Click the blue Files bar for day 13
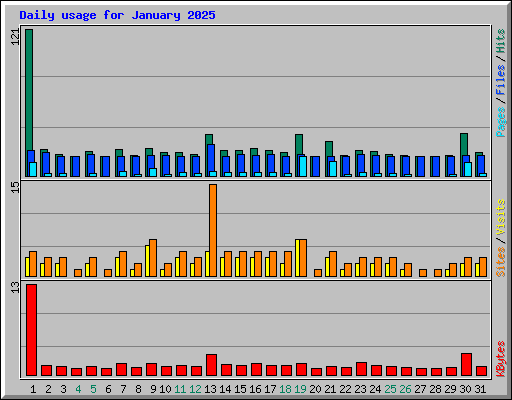 click(x=211, y=160)
